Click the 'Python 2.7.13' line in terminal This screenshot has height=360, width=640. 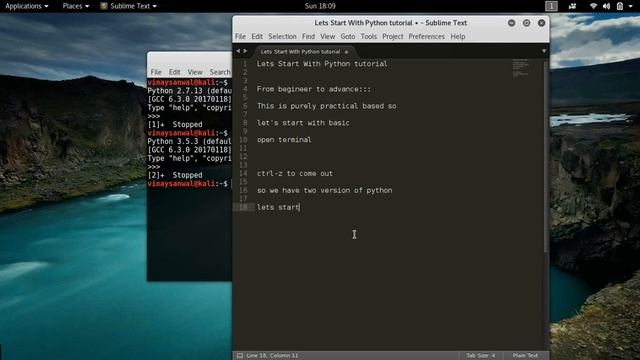pos(189,91)
